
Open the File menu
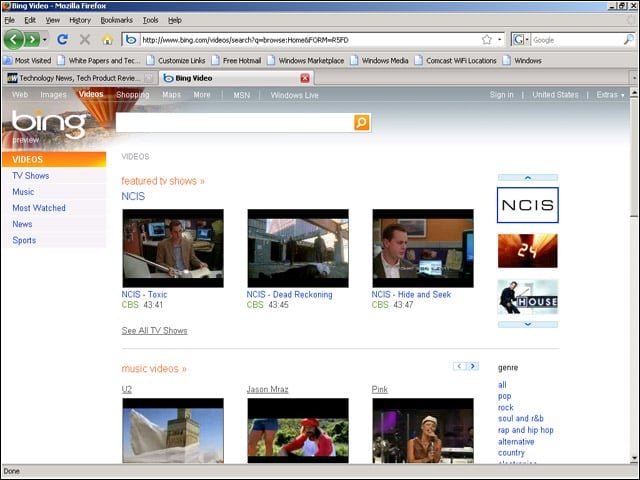[9, 20]
